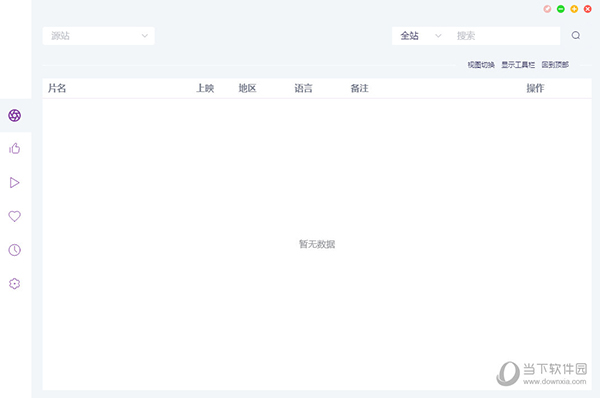Image resolution: width=600 pixels, height=398 pixels.
Task: Click the 显示工具栏 show toolbar link
Action: pyautogui.click(x=518, y=65)
